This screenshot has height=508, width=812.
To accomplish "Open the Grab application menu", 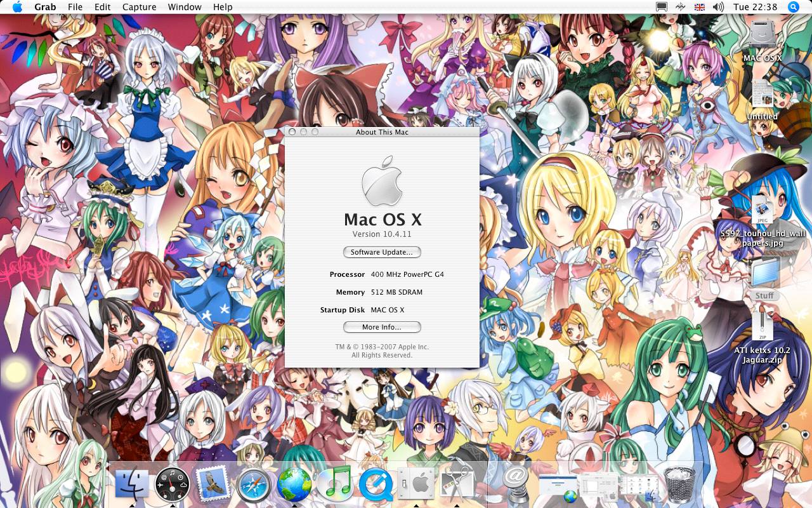I will coord(45,7).
